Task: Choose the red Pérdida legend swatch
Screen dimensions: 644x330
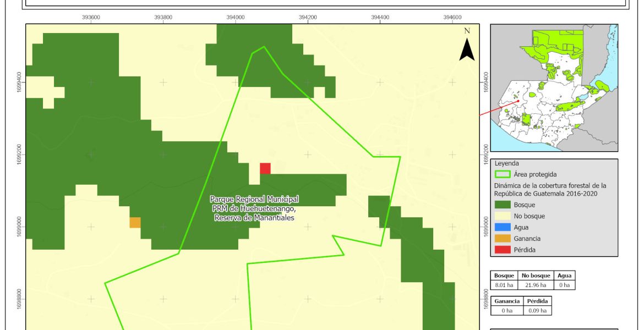Action: (x=502, y=250)
